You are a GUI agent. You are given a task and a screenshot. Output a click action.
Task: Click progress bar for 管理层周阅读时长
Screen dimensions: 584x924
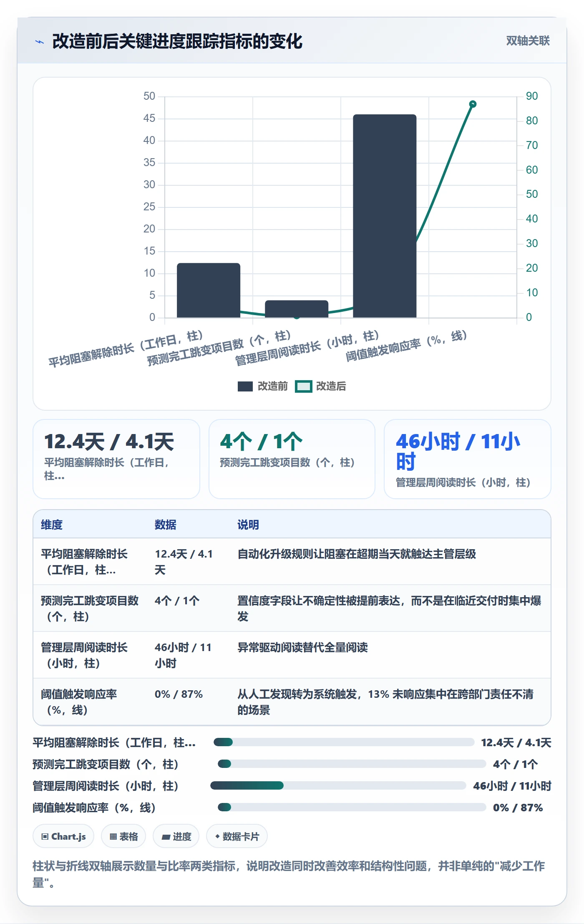[x=338, y=785]
